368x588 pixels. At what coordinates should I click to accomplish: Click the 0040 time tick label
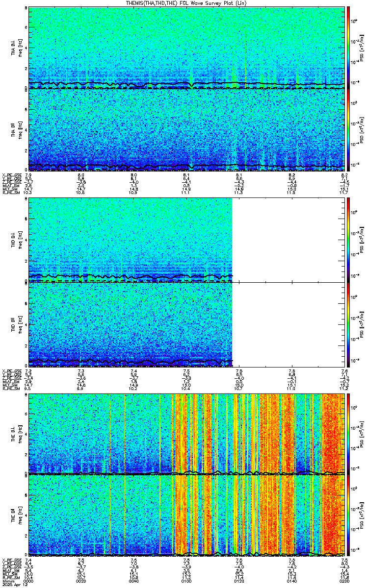[134, 582]
